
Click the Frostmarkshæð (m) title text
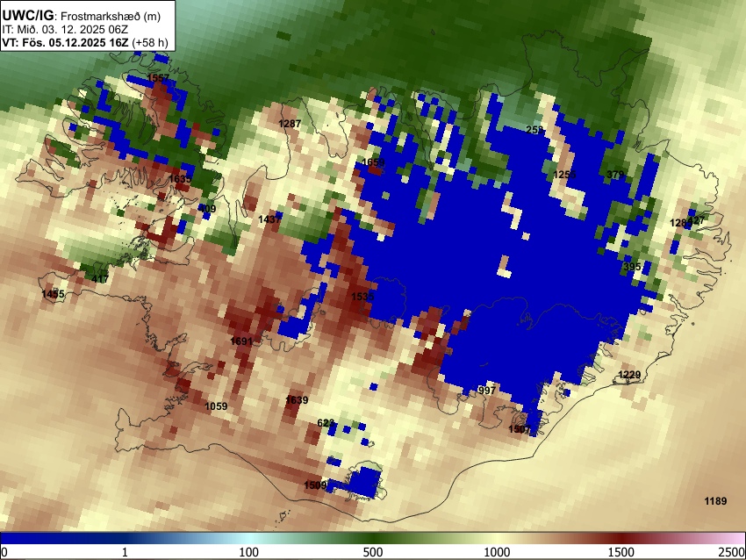tap(111, 16)
